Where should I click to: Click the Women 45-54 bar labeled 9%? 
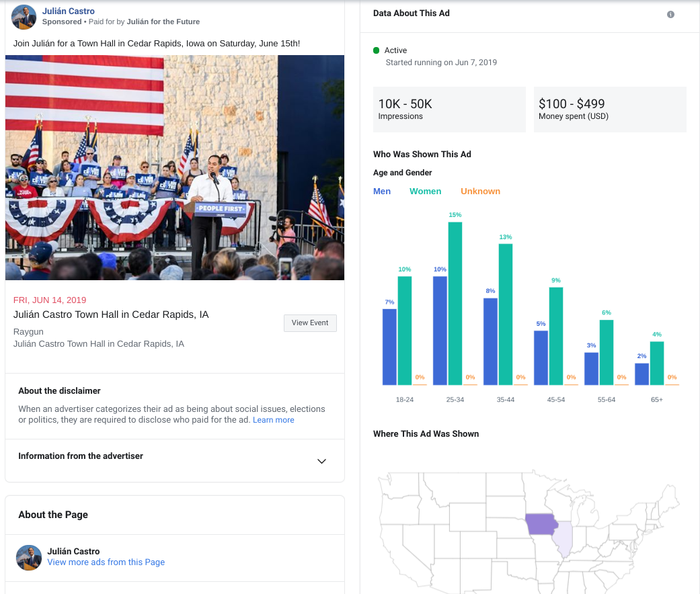coord(556,336)
